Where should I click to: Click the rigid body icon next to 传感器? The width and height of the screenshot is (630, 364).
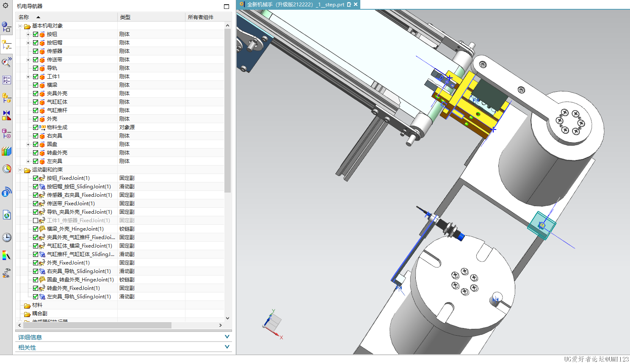42,51
